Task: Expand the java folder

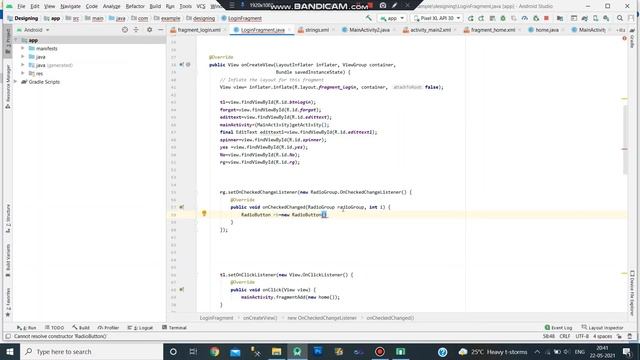Action: [23, 57]
